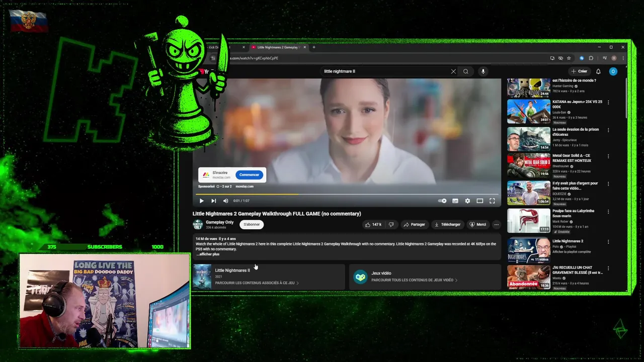
Task: Click the search magnifier button
Action: (466, 71)
